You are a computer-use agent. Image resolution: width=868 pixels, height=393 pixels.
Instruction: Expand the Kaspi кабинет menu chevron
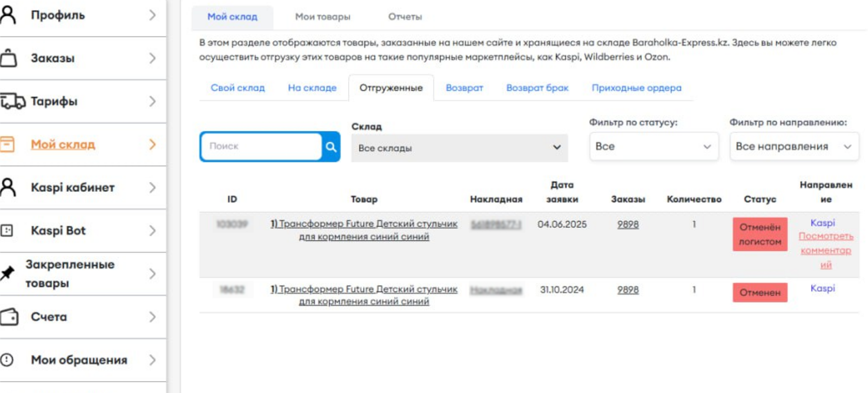(x=152, y=187)
